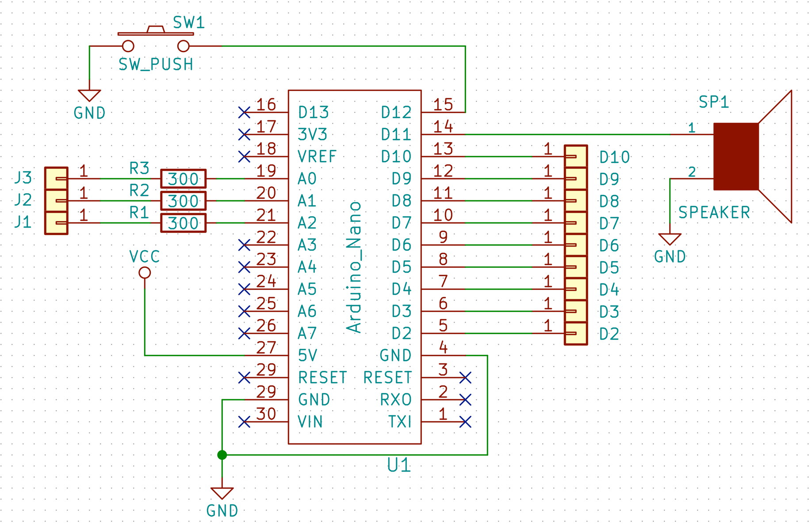The height and width of the screenshot is (526, 812).
Task: Click the TXI pin name
Action: pyautogui.click(x=400, y=422)
